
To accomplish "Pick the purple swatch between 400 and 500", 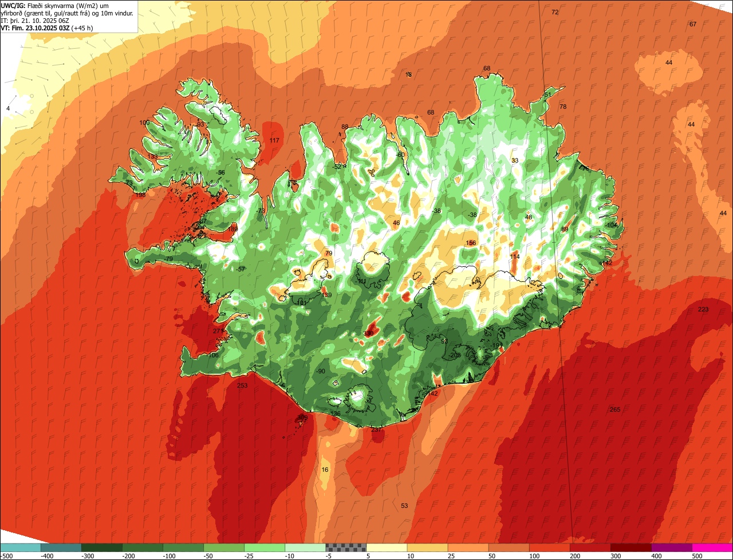I will (x=671, y=547).
